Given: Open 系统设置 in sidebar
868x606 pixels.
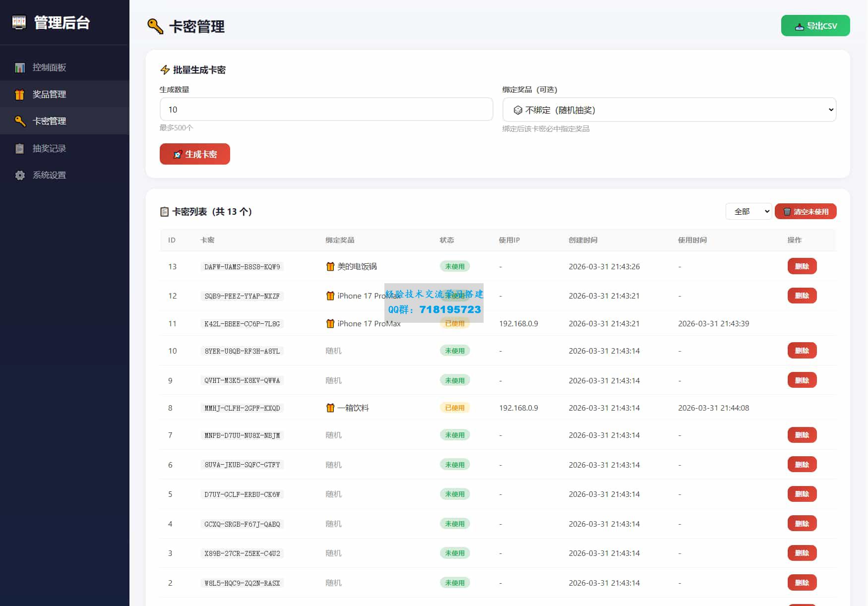Looking at the screenshot, I should [64, 175].
